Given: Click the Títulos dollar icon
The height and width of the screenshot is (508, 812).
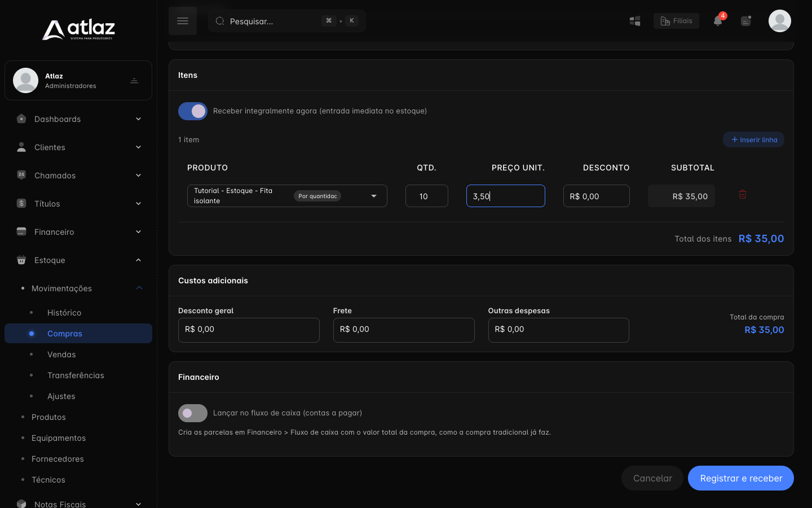Looking at the screenshot, I should click(21, 203).
